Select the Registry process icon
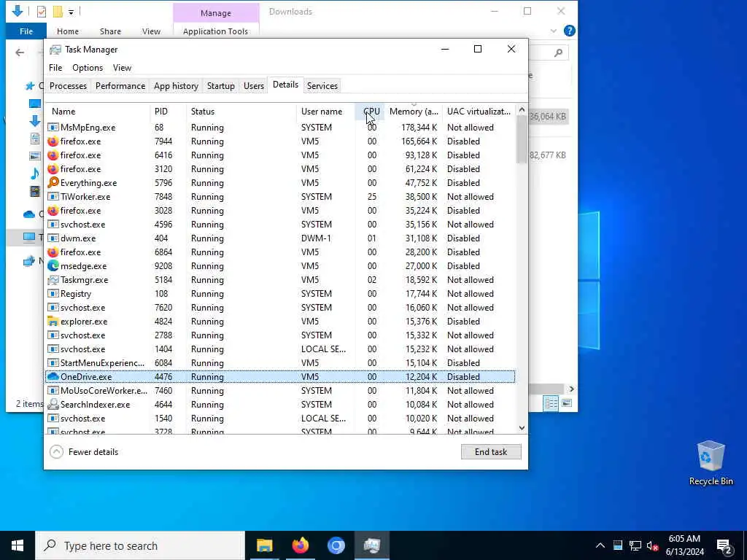 (x=53, y=294)
